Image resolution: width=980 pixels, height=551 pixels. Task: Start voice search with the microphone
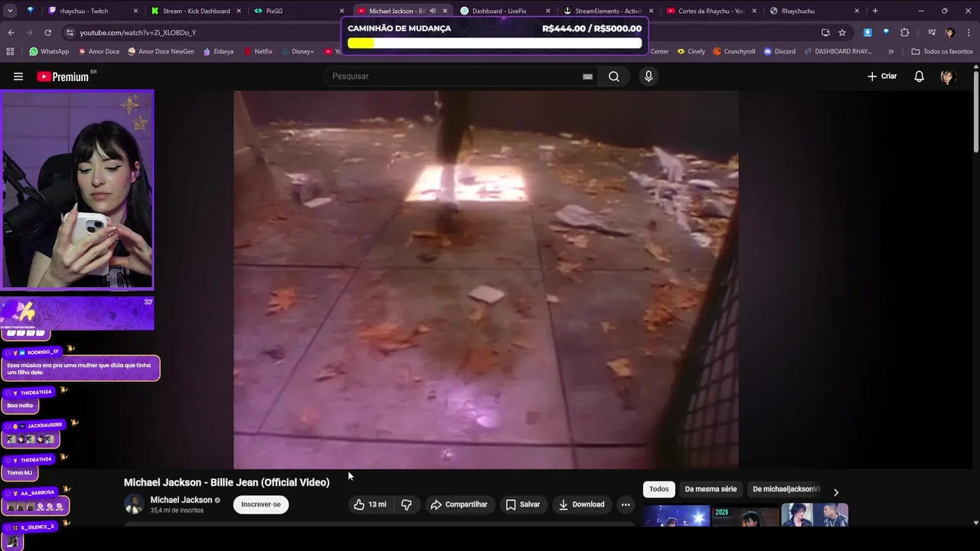tap(648, 77)
